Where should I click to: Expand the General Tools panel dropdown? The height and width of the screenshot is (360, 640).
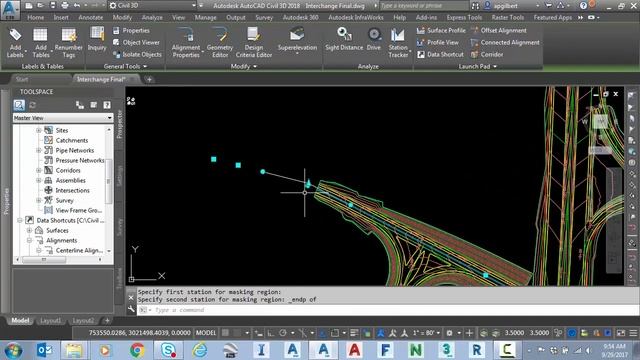pos(125,66)
